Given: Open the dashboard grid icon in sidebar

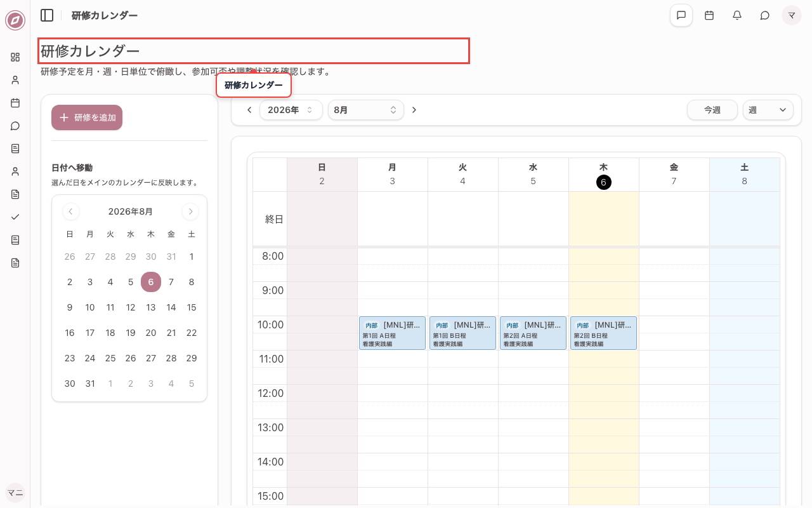Looking at the screenshot, I should point(15,57).
